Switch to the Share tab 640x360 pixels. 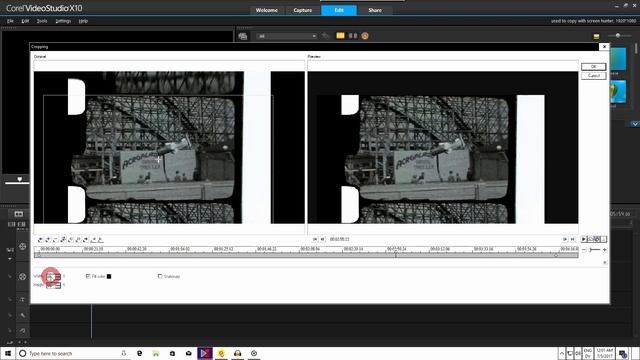pyautogui.click(x=375, y=10)
